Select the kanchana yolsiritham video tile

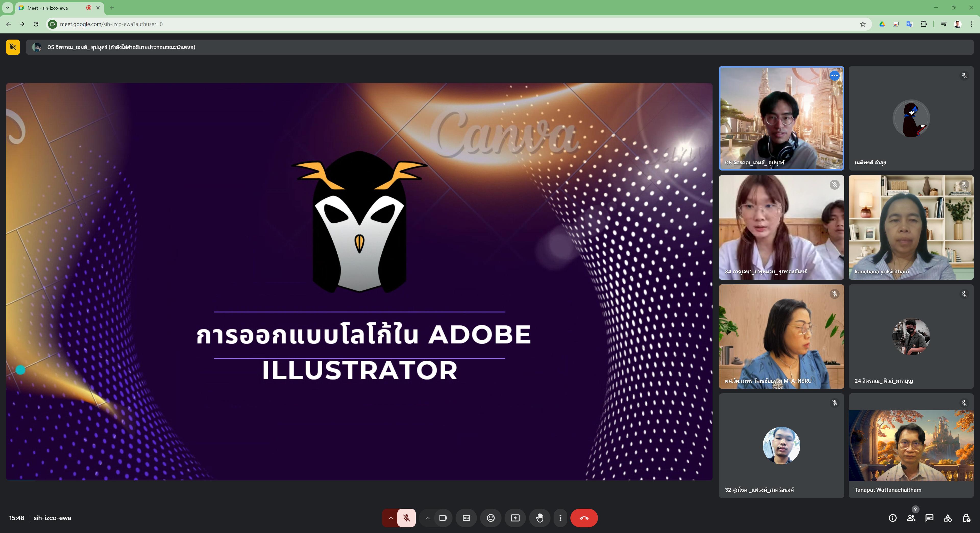pos(911,227)
